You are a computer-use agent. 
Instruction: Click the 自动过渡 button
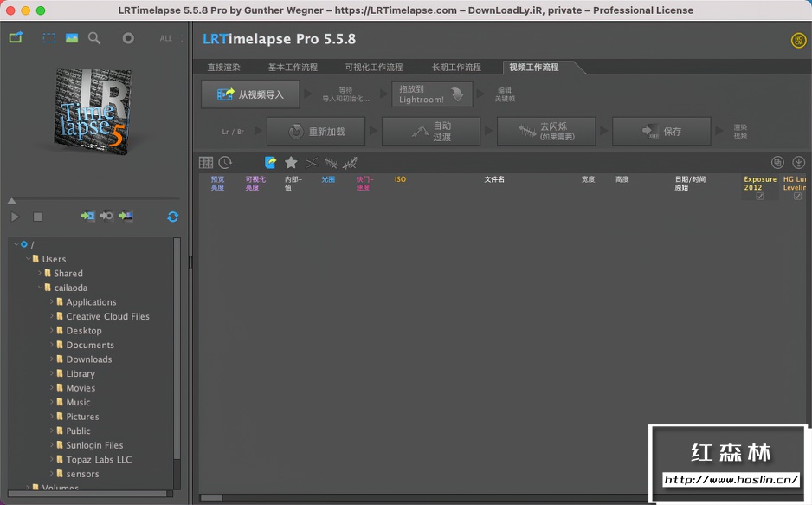(431, 132)
